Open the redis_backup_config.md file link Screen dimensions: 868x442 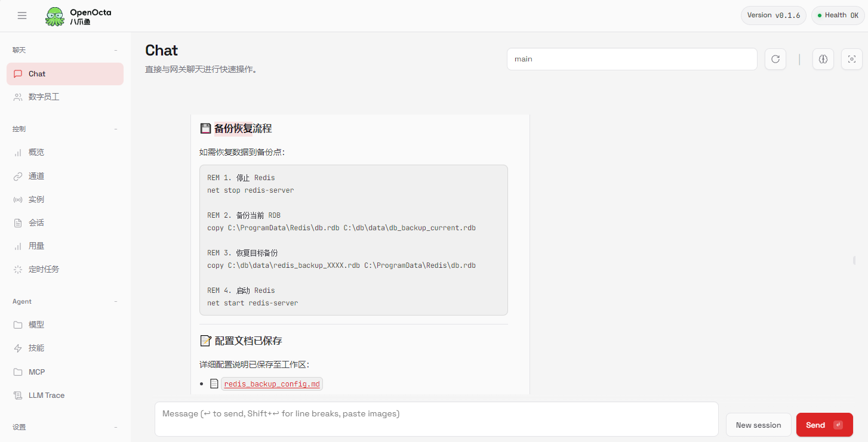click(272, 384)
